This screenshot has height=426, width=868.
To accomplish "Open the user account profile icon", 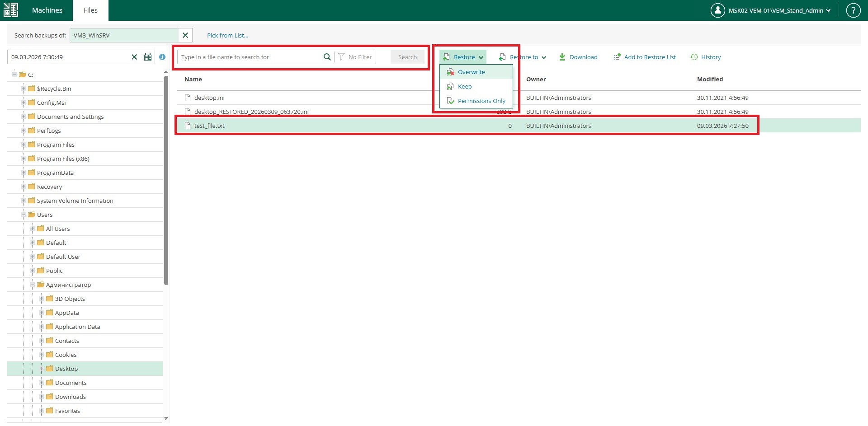I will 717,10.
